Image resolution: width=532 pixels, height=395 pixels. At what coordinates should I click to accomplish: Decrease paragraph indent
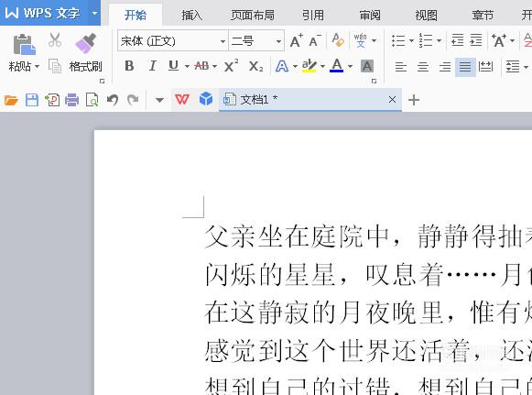tap(457, 40)
